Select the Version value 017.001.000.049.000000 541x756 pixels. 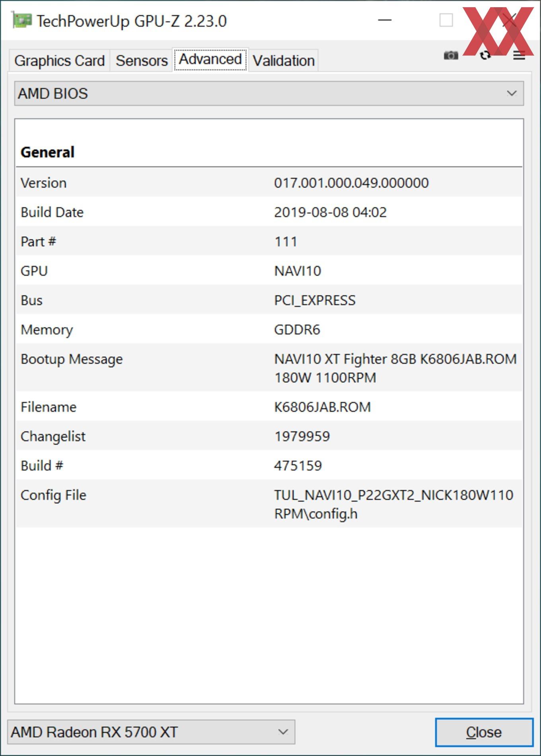(351, 183)
